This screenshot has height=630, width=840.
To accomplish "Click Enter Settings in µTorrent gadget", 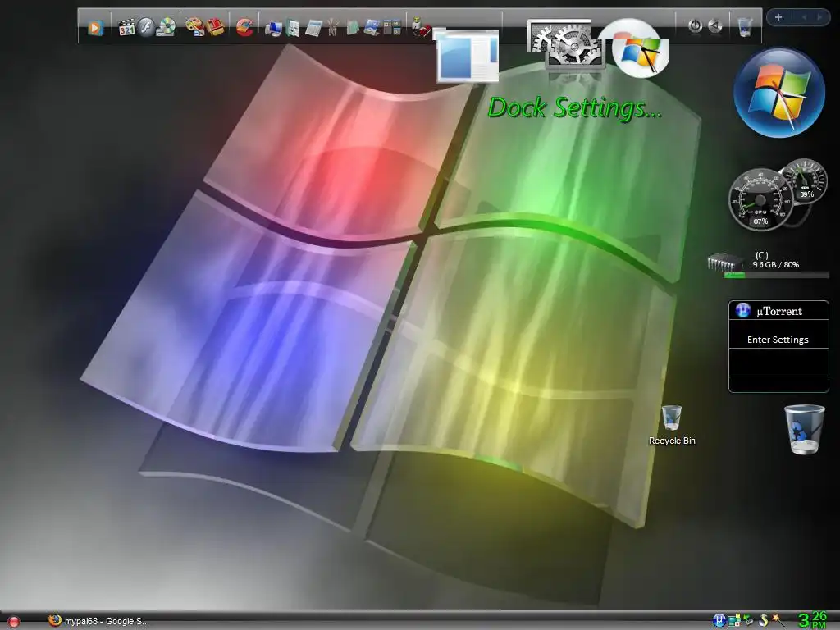I will [x=778, y=340].
